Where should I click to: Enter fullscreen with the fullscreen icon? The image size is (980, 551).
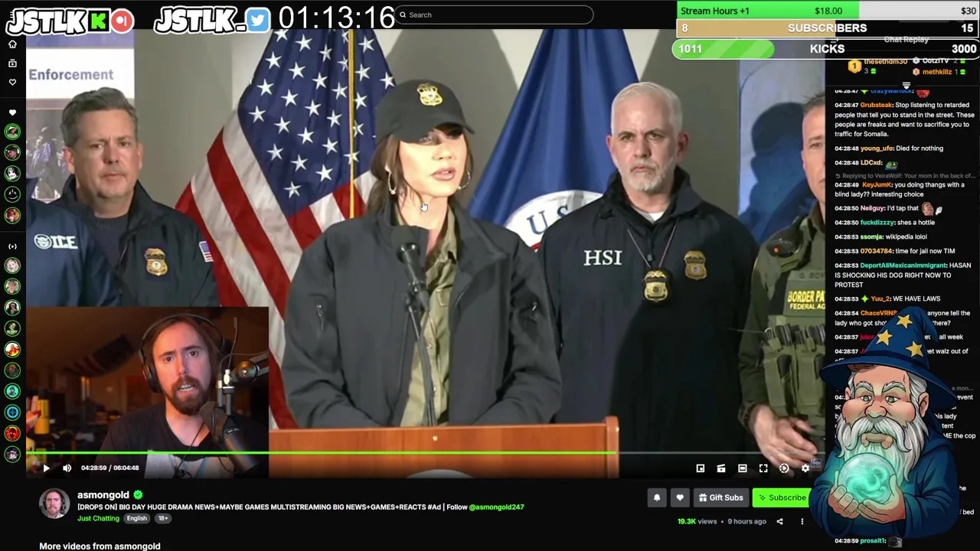[x=763, y=468]
